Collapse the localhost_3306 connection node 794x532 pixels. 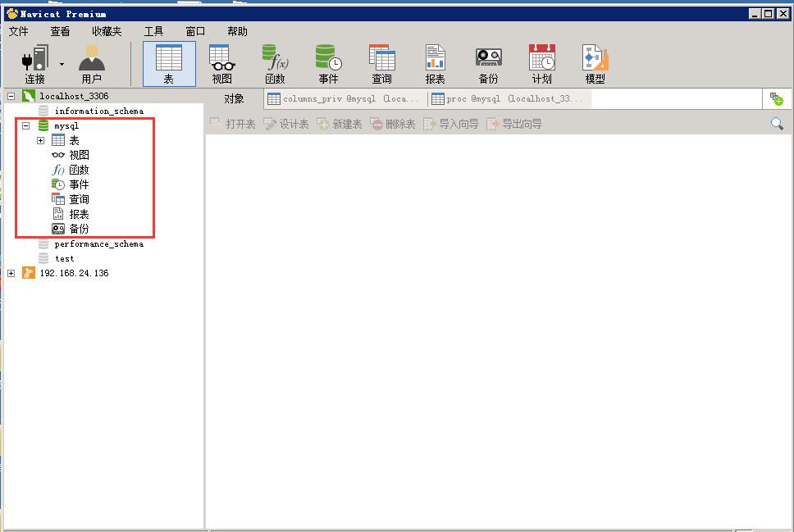(11, 96)
